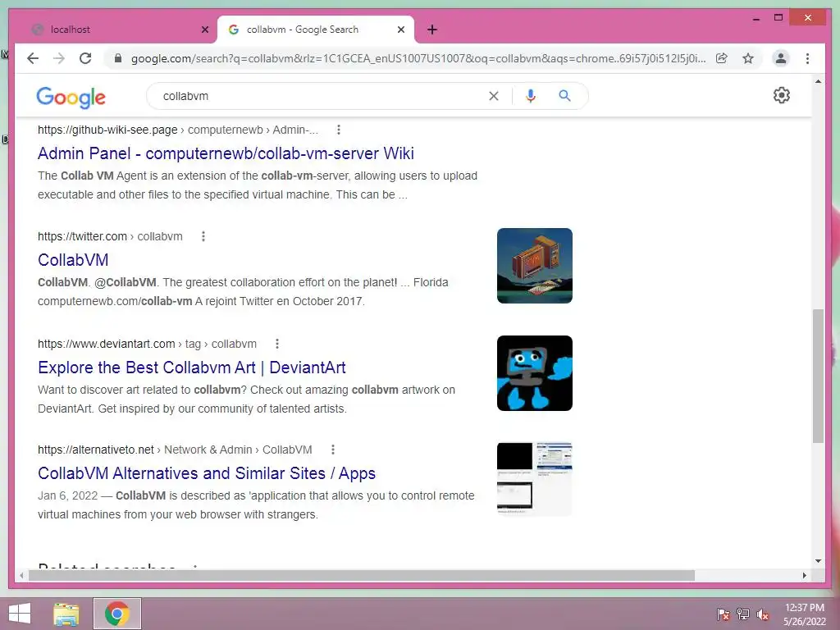The width and height of the screenshot is (840, 630).
Task: Open CollabVM Alternatives and Similar Sites link
Action: (x=206, y=473)
